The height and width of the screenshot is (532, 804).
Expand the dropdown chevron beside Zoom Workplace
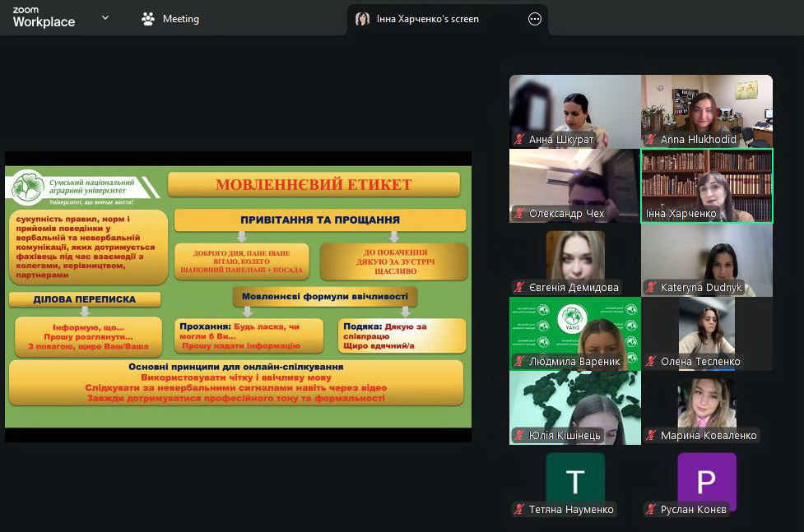pyautogui.click(x=105, y=18)
